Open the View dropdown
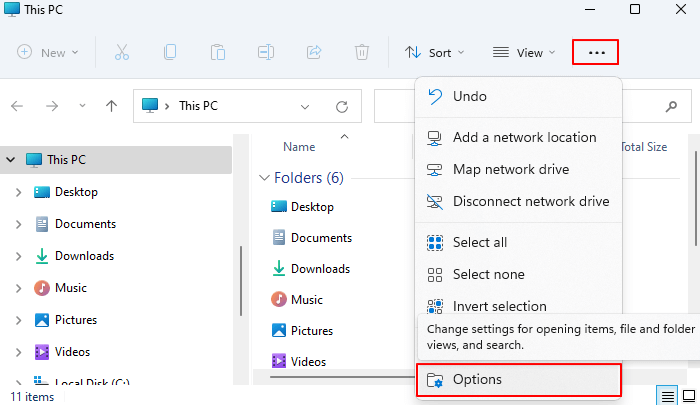 click(x=525, y=52)
